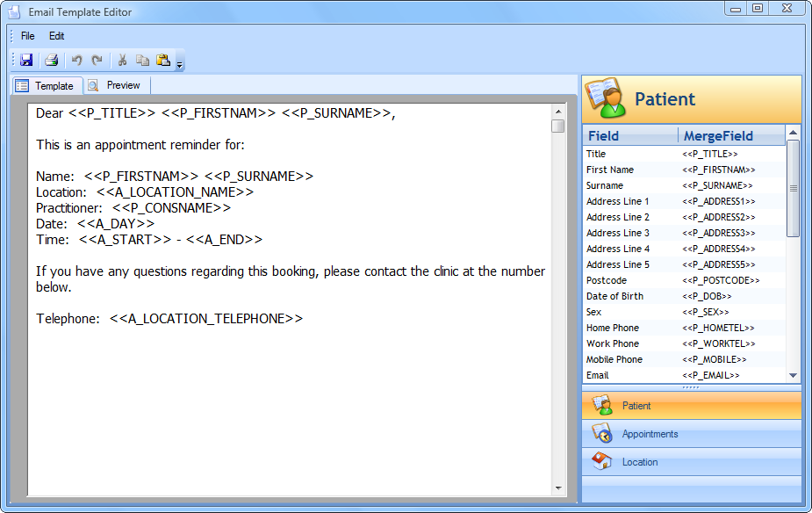Click <<A_LOCATION_TELEPHONE>> in the template body

click(206, 319)
